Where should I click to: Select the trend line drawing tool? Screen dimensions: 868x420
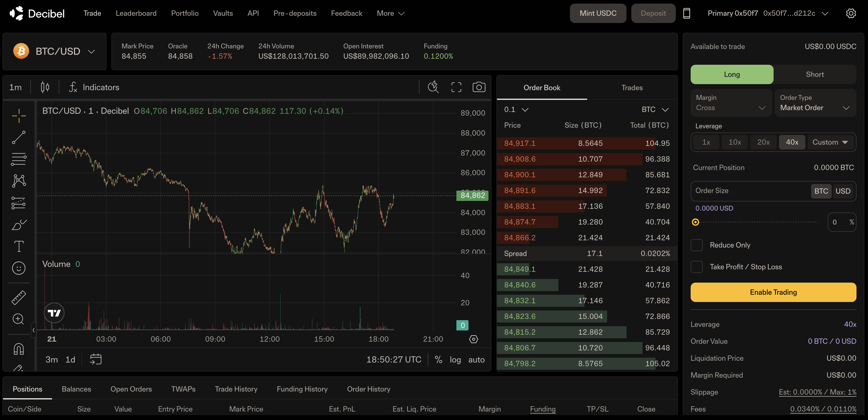coord(19,137)
